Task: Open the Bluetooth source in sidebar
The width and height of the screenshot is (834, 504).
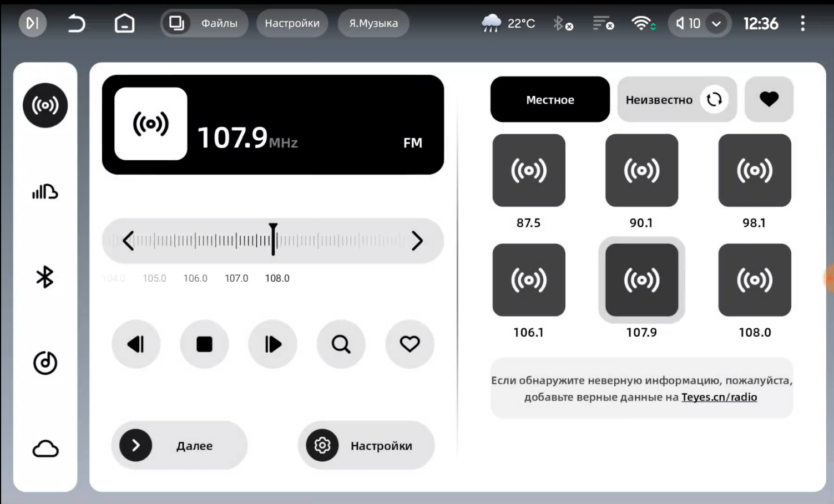Action: click(45, 277)
